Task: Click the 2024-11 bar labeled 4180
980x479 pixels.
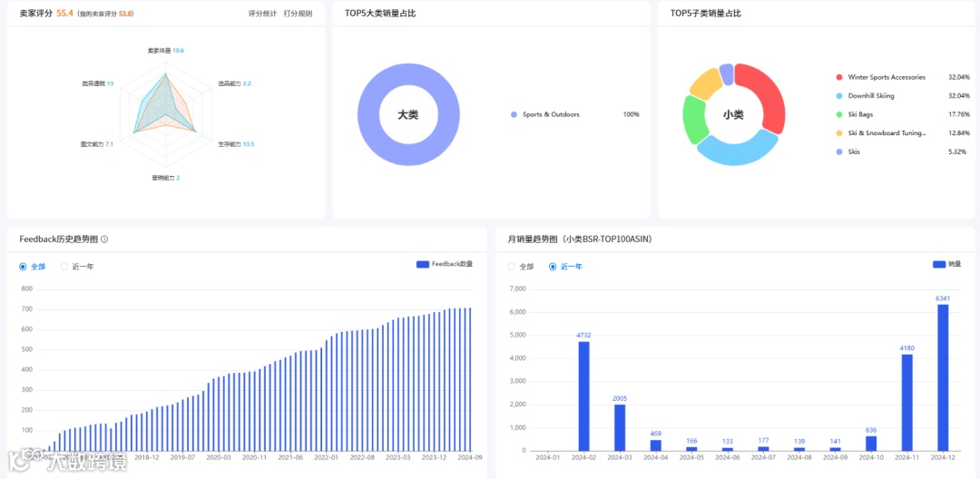Action: point(906,402)
